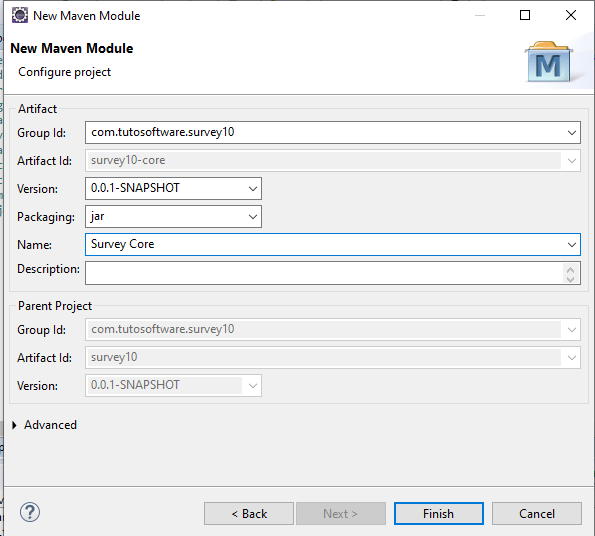Click the Parent Project Version dropdown arrow

tap(253, 385)
